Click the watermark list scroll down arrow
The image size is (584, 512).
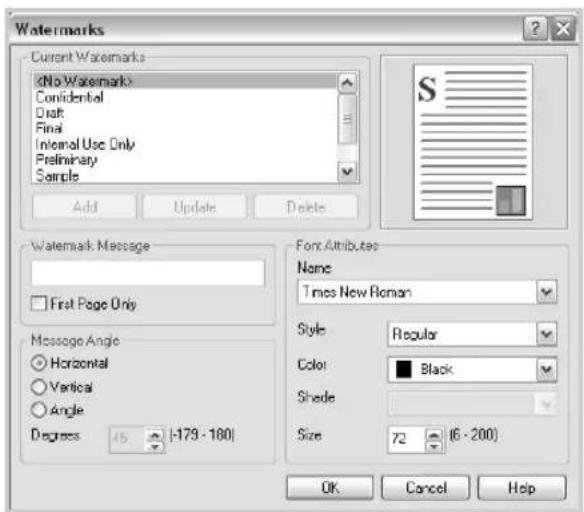[347, 172]
